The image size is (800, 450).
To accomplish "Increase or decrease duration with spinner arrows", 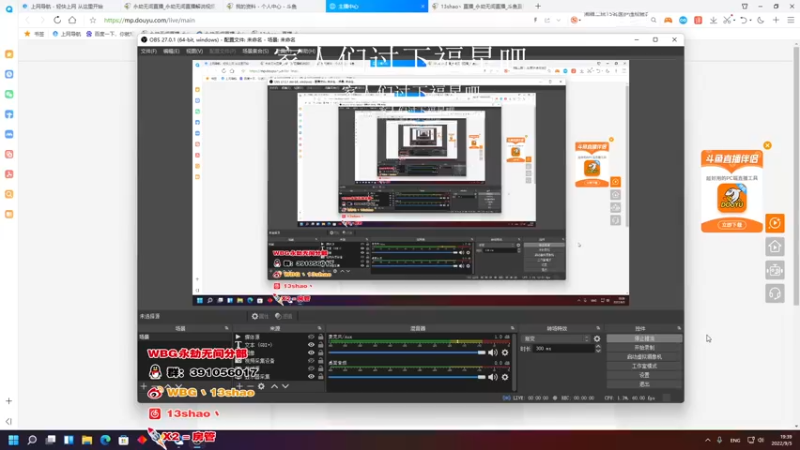I will (x=598, y=349).
